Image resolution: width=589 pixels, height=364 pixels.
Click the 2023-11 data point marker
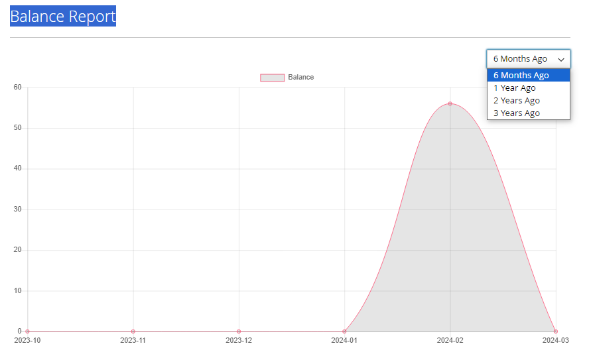pyautogui.click(x=133, y=331)
